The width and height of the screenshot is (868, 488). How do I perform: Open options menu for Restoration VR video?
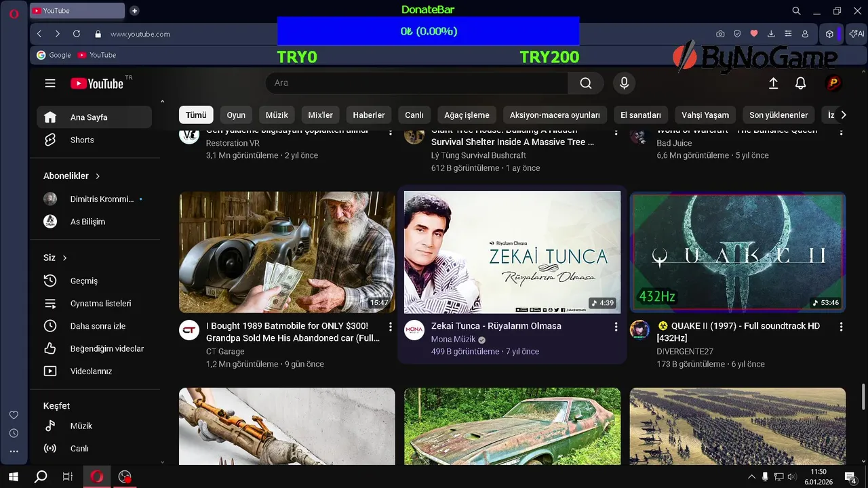pyautogui.click(x=391, y=131)
